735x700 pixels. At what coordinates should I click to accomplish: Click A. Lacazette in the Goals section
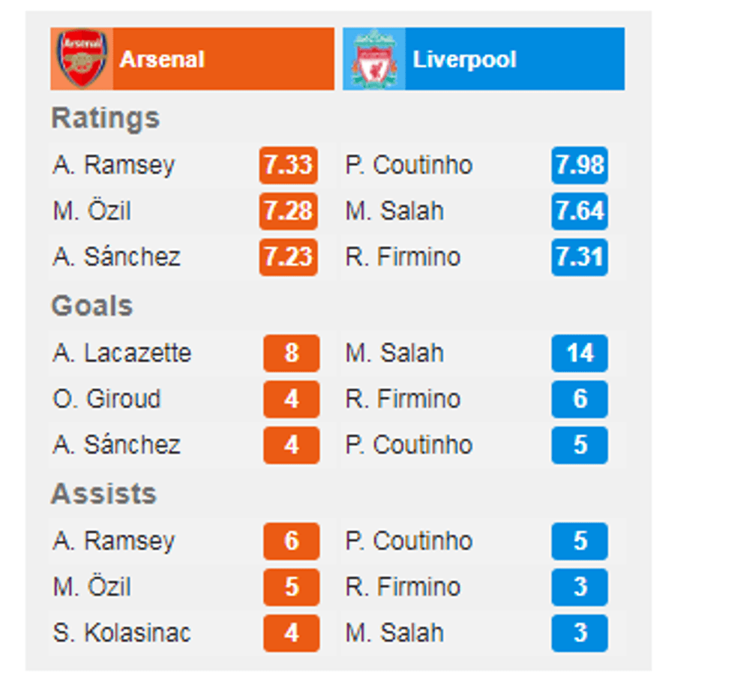click(x=121, y=353)
